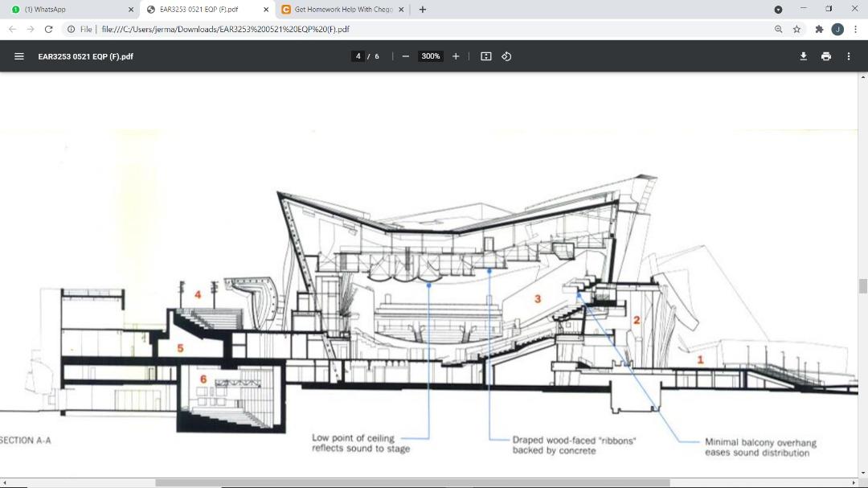Click the fit to page icon
The image size is (868, 488).
(x=486, y=56)
